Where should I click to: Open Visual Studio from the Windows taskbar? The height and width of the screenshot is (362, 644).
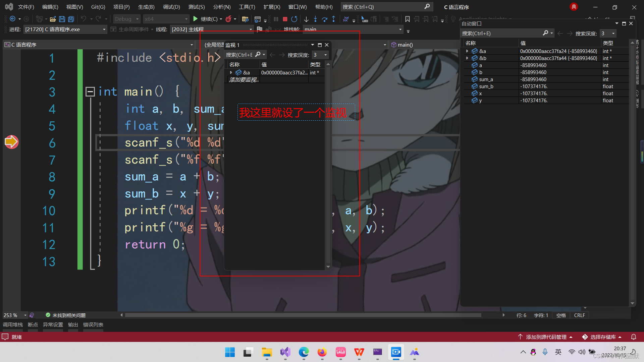coord(285,352)
